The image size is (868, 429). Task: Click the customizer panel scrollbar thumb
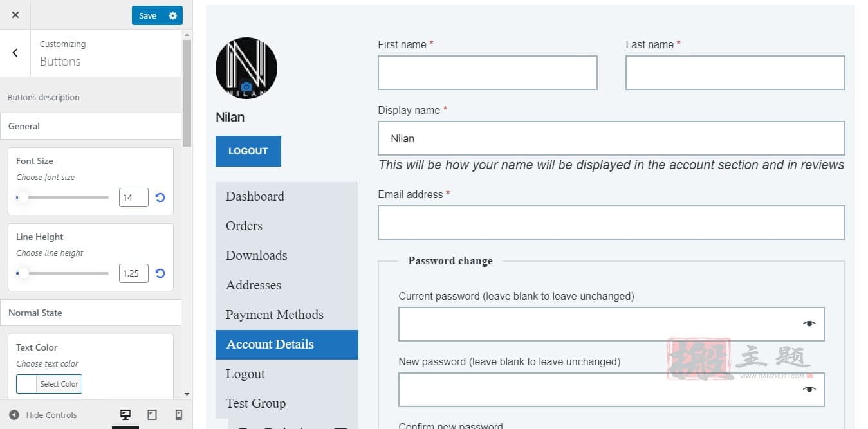(187, 93)
